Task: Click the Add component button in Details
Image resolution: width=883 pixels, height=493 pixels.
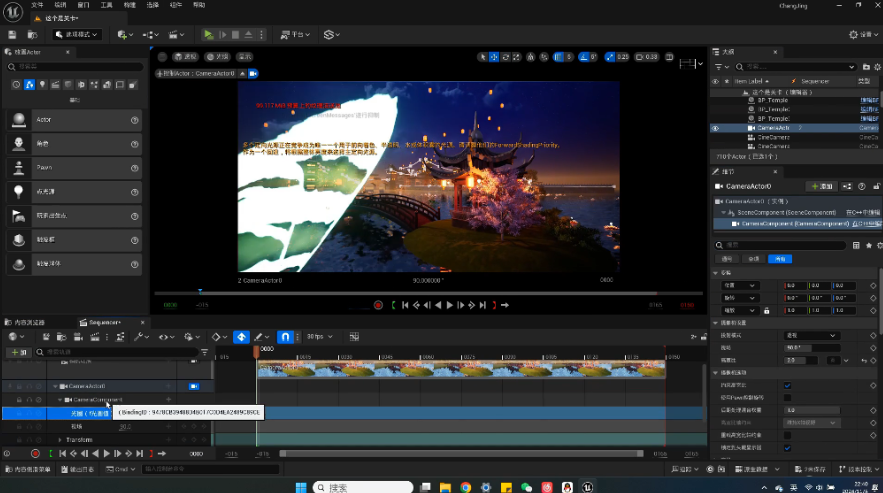Action: coord(822,186)
